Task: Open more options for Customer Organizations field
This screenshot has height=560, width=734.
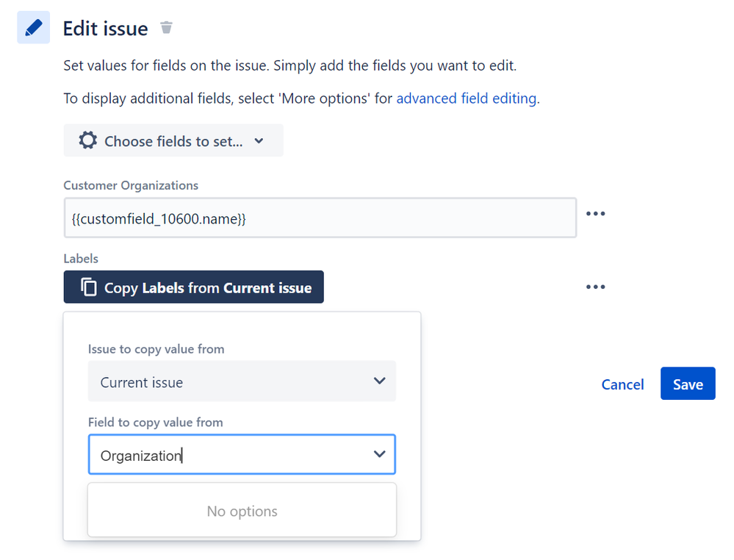Action: point(595,214)
